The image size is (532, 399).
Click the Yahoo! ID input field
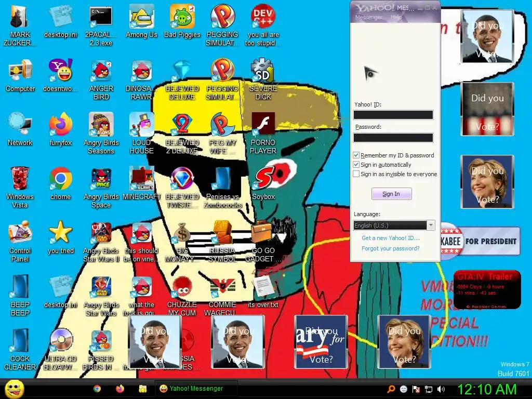pos(393,115)
